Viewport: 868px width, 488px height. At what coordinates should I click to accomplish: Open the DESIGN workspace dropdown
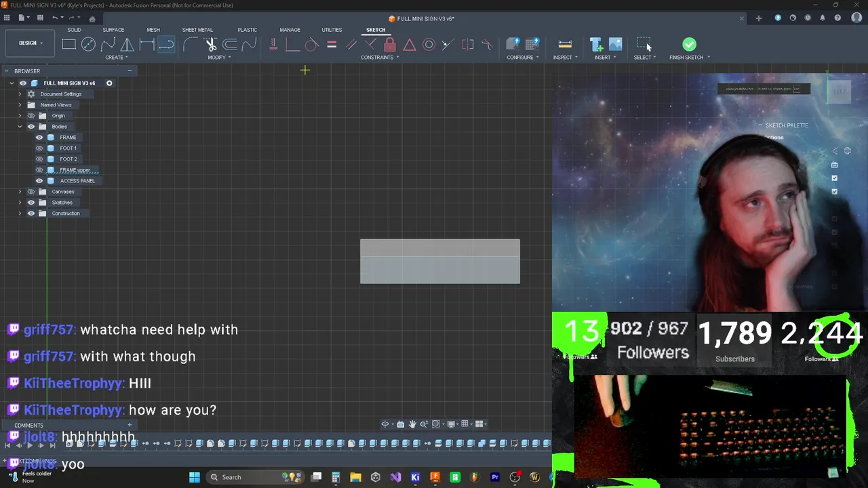pyautogui.click(x=31, y=43)
